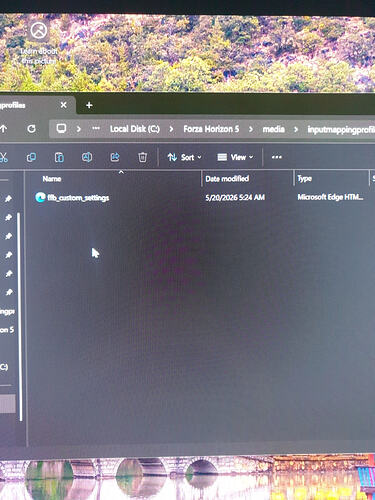Sort by Type column header
The height and width of the screenshot is (500, 375).
pyautogui.click(x=304, y=179)
